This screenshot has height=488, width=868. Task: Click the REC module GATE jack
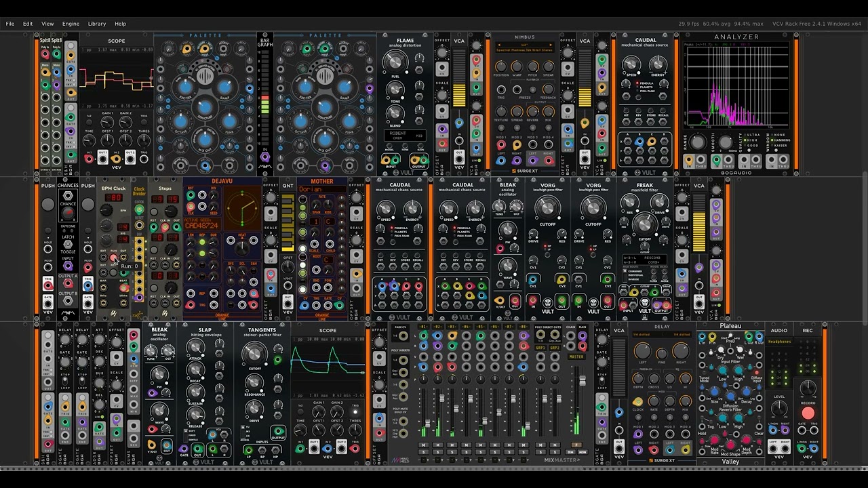coord(802,430)
